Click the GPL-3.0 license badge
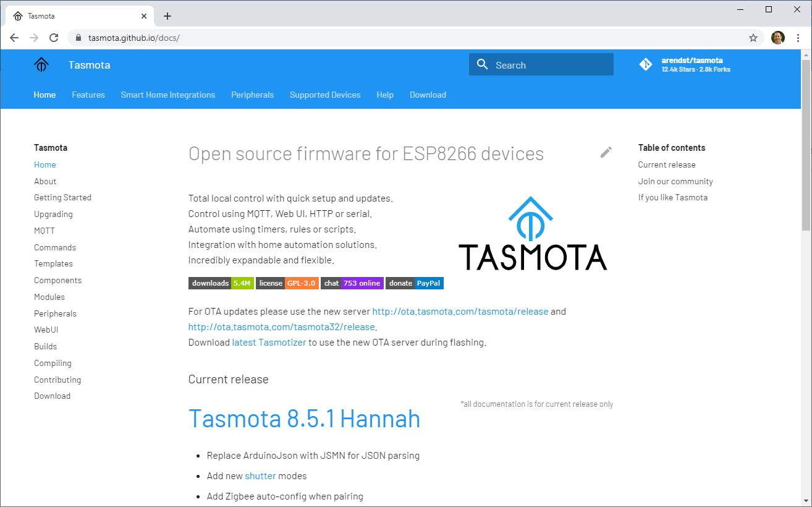Image resolution: width=812 pixels, height=507 pixels. click(x=287, y=283)
